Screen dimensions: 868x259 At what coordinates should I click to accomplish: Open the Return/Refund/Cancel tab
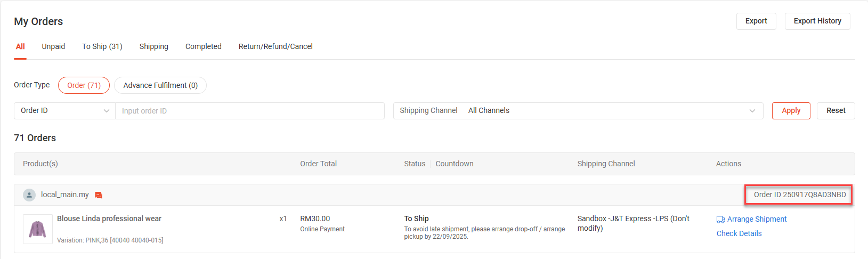[x=275, y=47]
